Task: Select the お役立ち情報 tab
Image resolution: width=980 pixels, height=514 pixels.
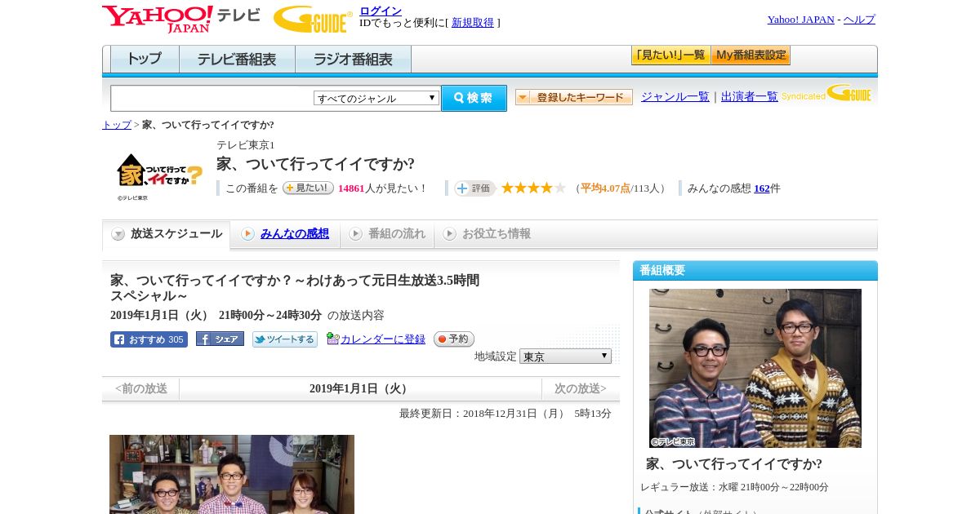Action: click(x=487, y=234)
